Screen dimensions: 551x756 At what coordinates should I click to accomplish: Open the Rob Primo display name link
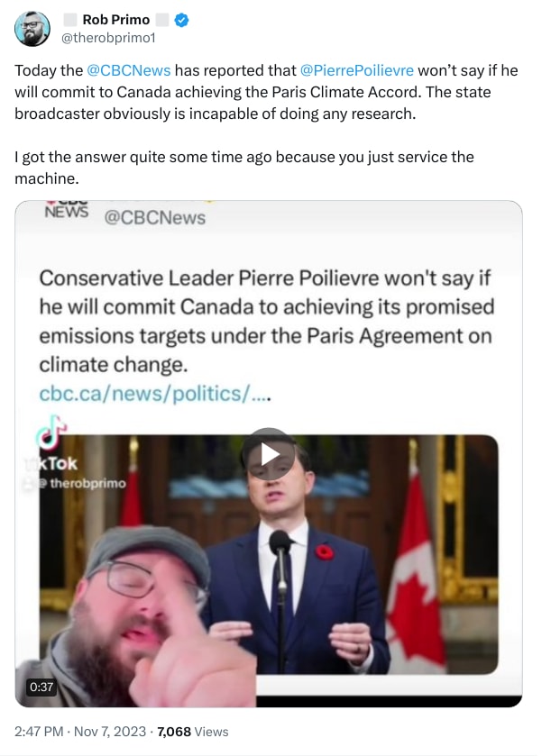(115, 20)
